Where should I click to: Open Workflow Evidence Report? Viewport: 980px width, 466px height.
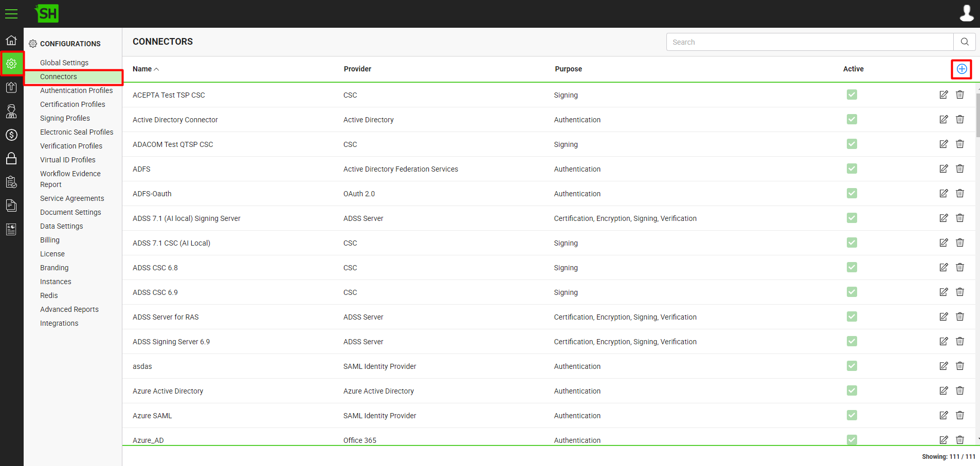click(x=70, y=179)
